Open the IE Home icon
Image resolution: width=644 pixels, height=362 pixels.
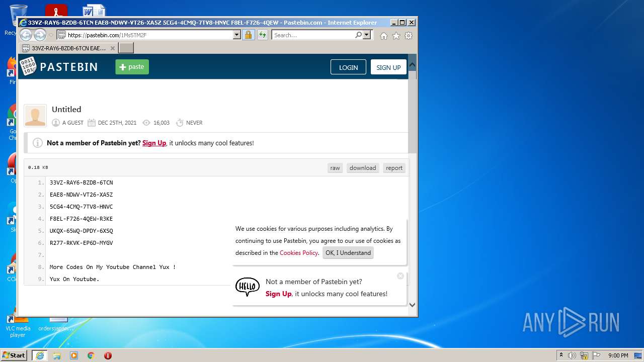click(x=384, y=36)
